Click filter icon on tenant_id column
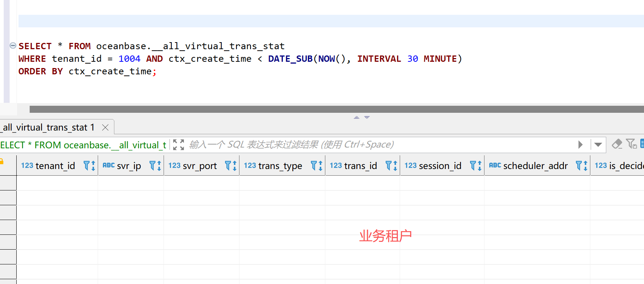Image resolution: width=644 pixels, height=284 pixels. click(89, 166)
